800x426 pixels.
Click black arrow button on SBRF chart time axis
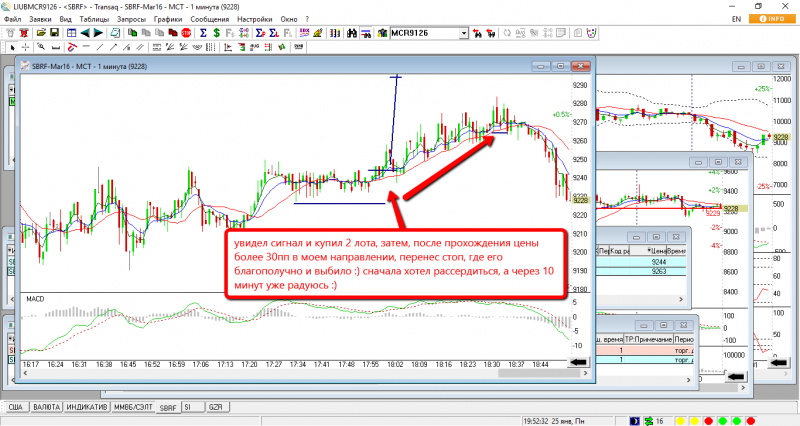click(578, 362)
